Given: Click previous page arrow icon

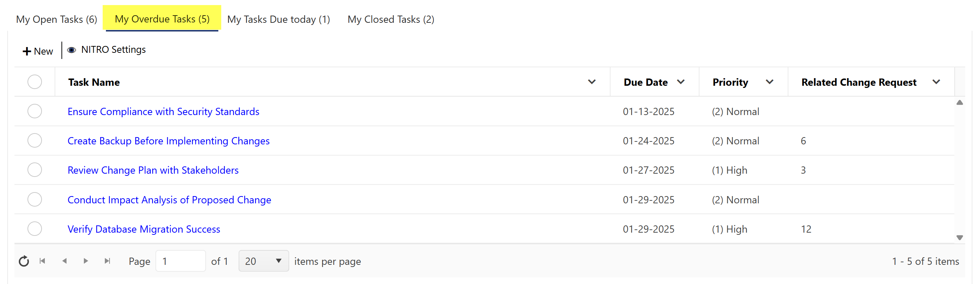Looking at the screenshot, I should click(x=64, y=261).
